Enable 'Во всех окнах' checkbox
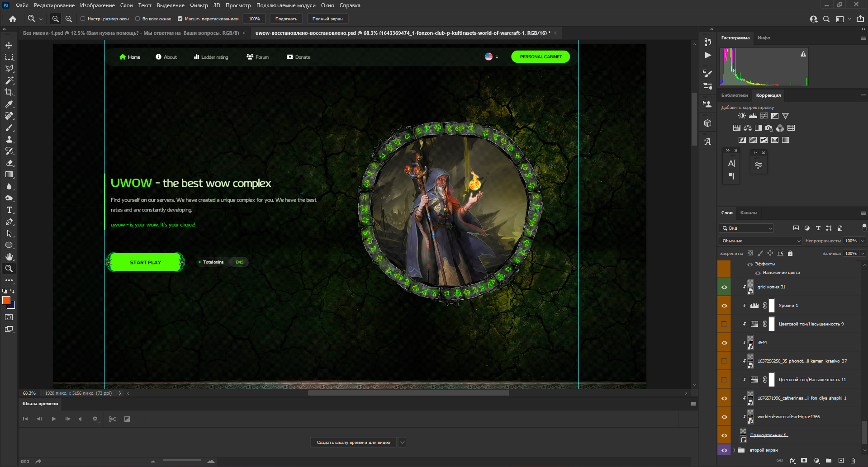The image size is (868, 467). click(138, 19)
